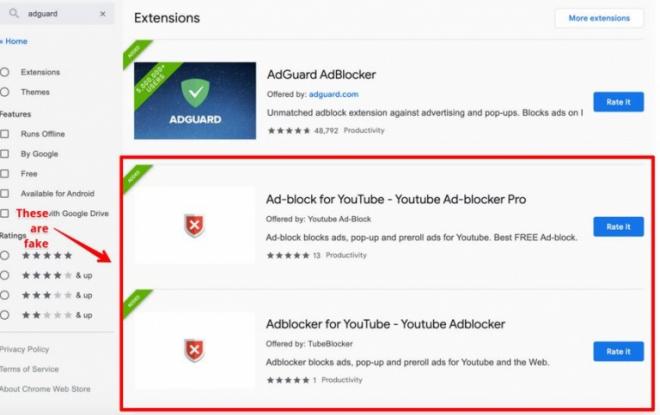Image resolution: width=660 pixels, height=415 pixels.
Task: Open the adguard.com link
Action: [x=333, y=94]
